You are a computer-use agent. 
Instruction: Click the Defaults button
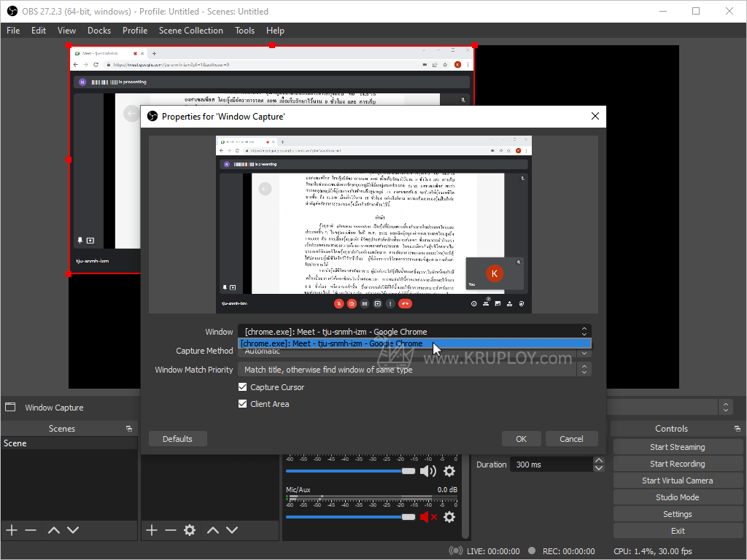click(178, 438)
